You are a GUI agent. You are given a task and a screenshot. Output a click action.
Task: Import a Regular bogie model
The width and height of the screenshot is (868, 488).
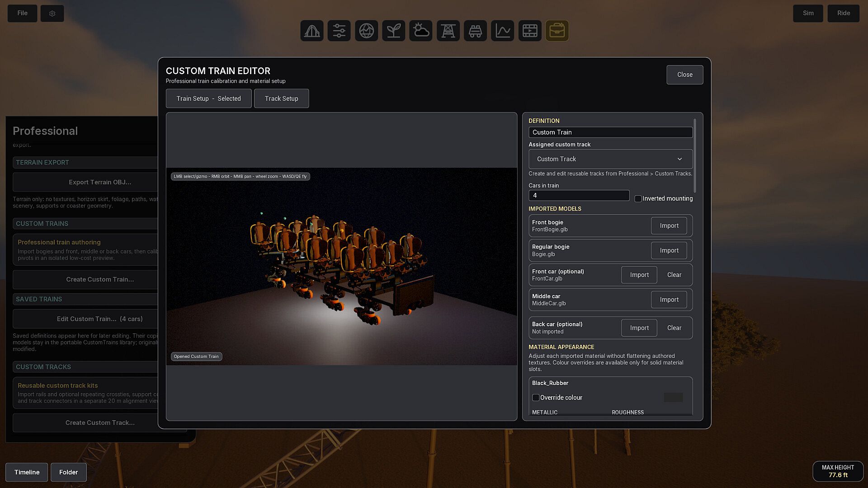tap(669, 250)
